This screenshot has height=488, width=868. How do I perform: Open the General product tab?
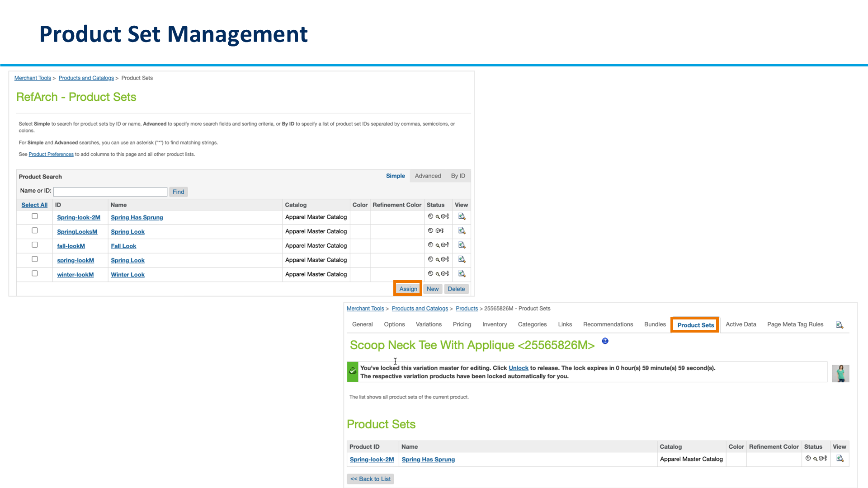(362, 324)
